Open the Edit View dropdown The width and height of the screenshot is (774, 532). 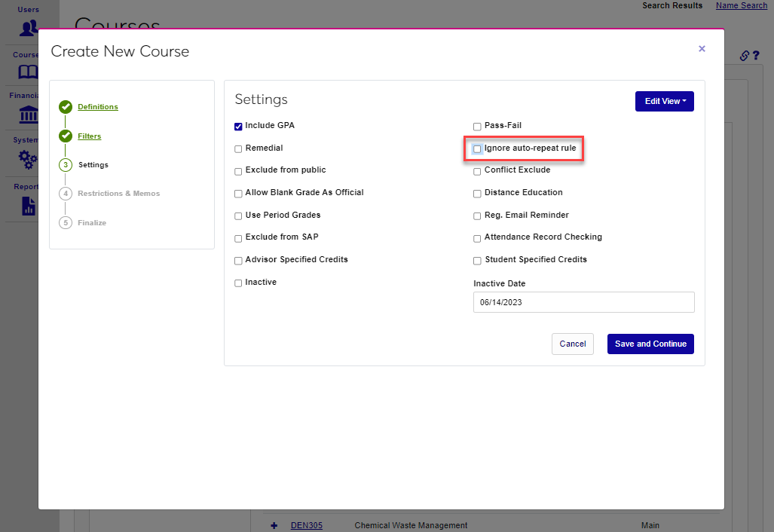pyautogui.click(x=664, y=101)
